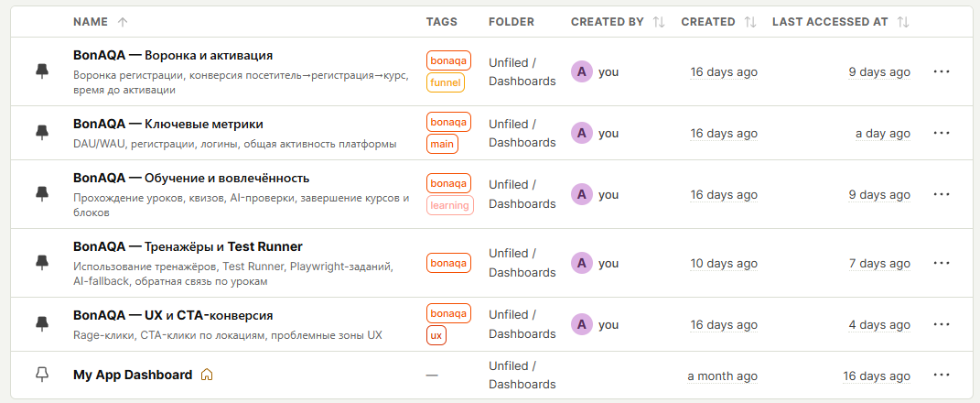Click the home icon beside My App Dashboard
This screenshot has height=403, width=980.
point(207,375)
